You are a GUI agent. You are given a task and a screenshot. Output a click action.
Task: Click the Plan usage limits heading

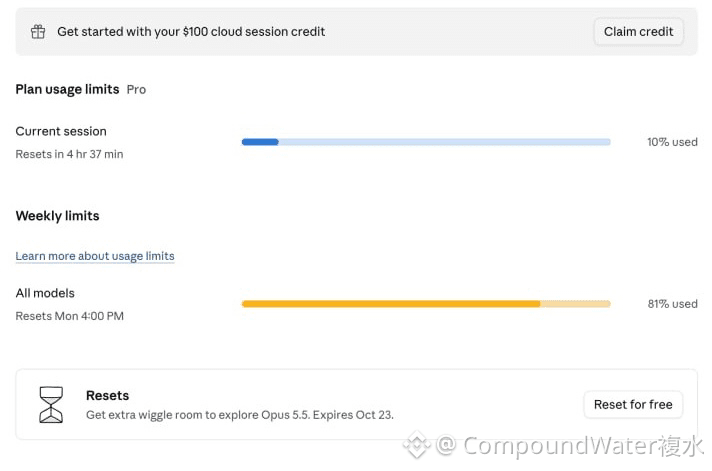(x=67, y=89)
